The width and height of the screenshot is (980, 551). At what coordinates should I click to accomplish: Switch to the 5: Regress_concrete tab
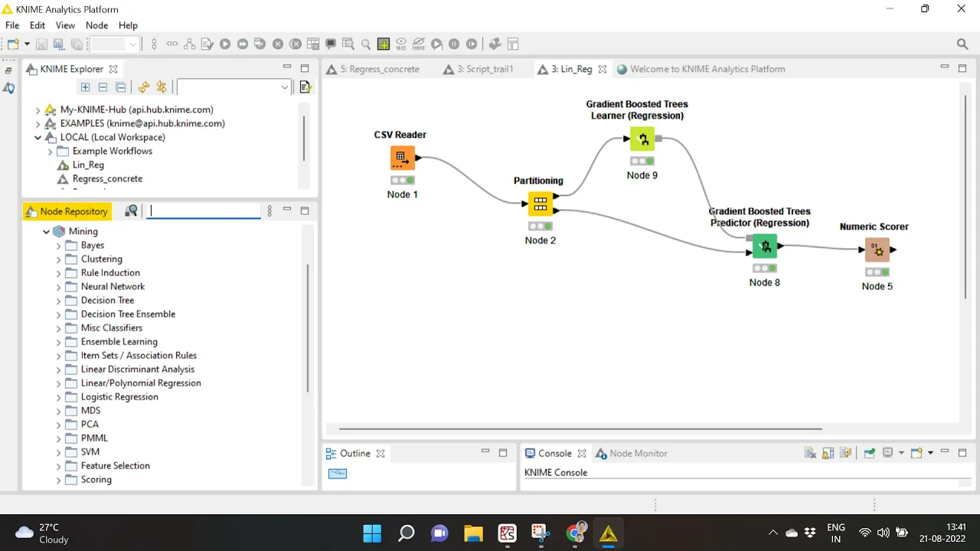click(373, 69)
